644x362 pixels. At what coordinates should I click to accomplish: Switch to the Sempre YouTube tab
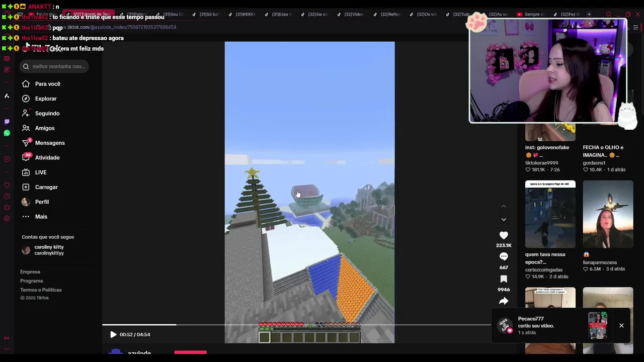[532, 14]
